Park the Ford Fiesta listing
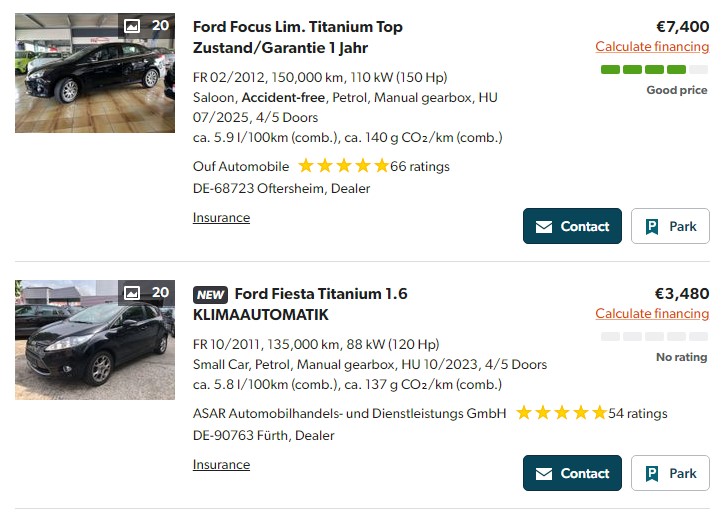The width and height of the screenshot is (724, 518). (670, 473)
